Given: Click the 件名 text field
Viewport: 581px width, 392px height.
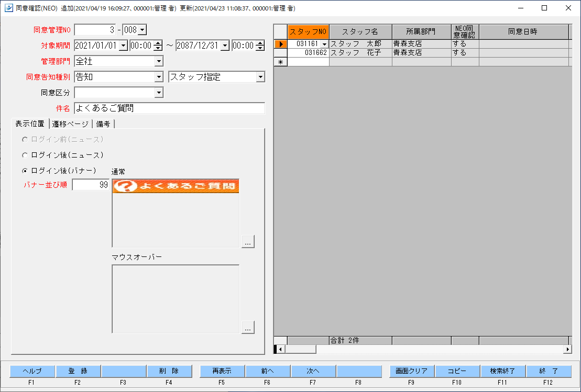Looking at the screenshot, I should tap(169, 108).
